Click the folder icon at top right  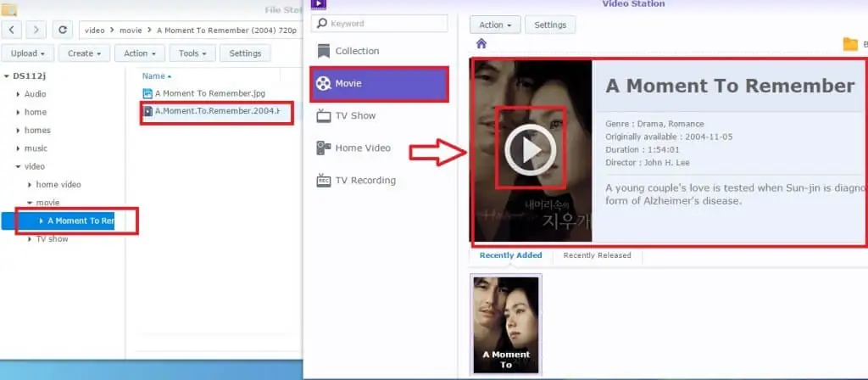click(850, 44)
